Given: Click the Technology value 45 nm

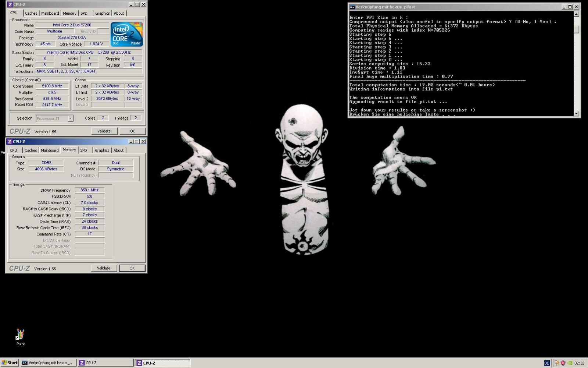Looking at the screenshot, I should 46,44.
